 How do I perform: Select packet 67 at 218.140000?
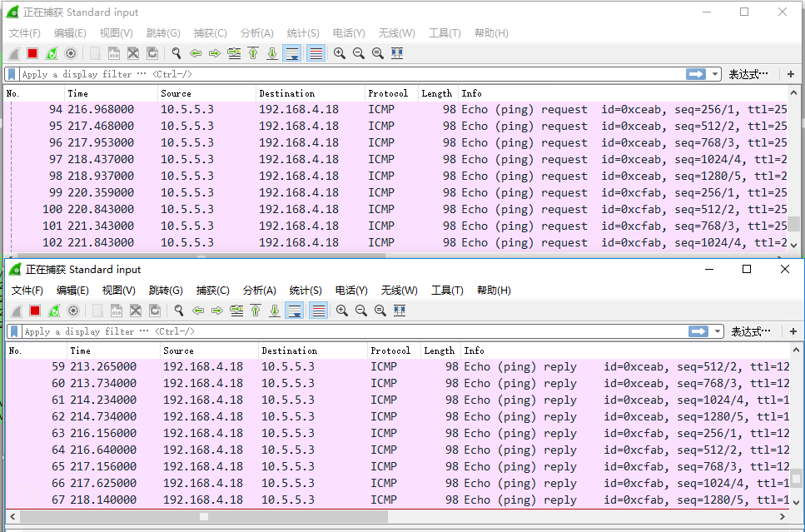click(x=398, y=500)
